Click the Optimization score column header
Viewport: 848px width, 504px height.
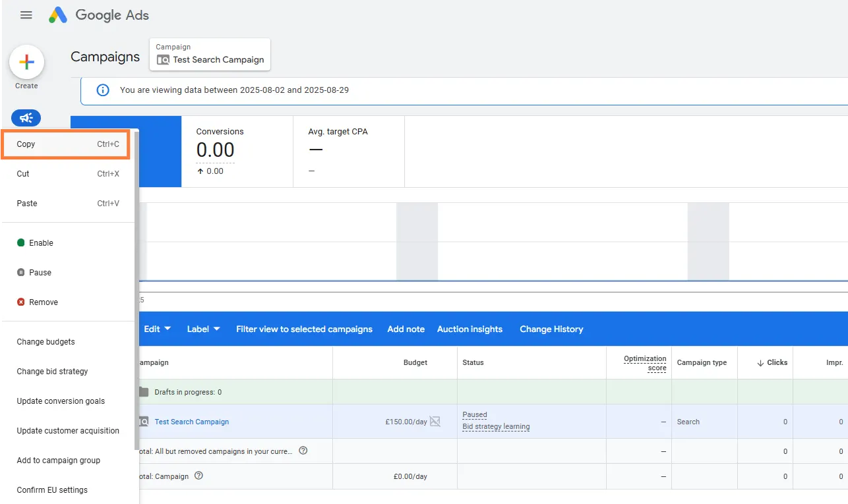645,363
